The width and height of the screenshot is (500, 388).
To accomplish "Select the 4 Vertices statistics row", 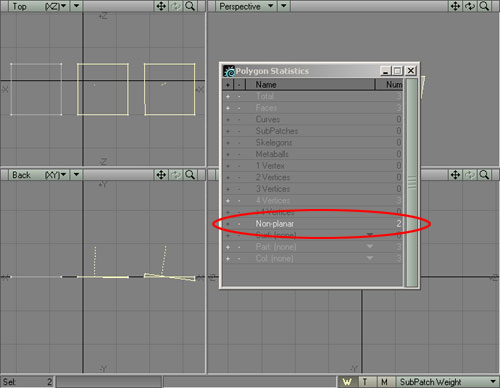I will click(x=312, y=200).
